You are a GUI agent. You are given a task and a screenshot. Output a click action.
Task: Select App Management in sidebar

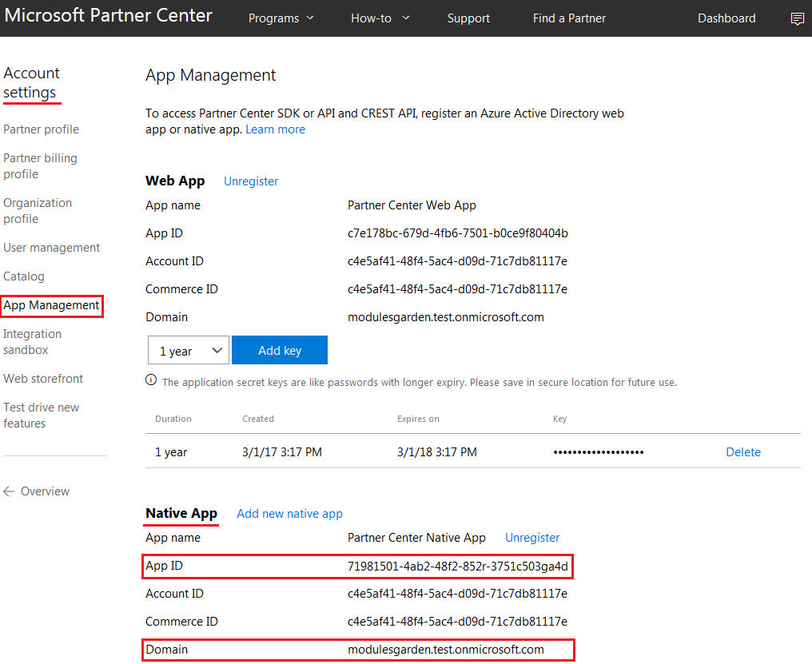click(x=51, y=305)
